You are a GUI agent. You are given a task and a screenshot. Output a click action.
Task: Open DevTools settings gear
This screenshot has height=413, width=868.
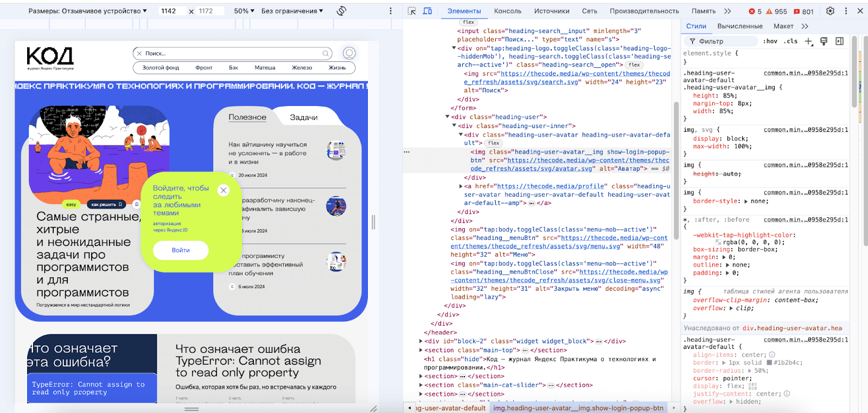point(830,11)
